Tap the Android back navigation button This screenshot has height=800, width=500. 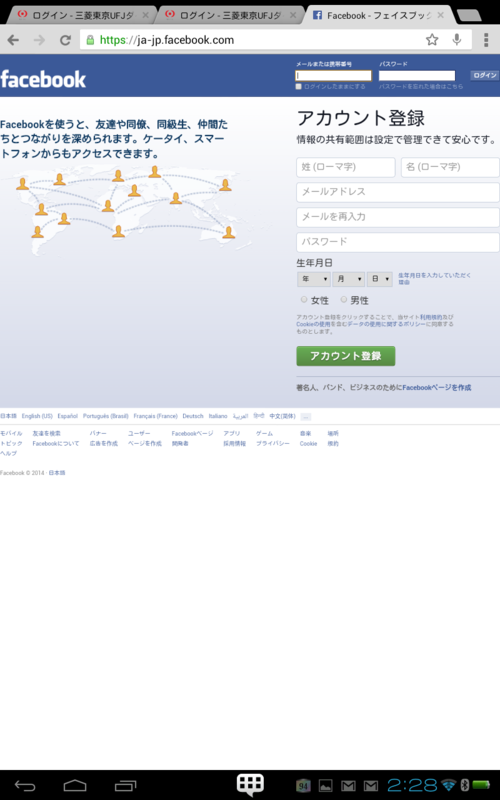tap(25, 786)
